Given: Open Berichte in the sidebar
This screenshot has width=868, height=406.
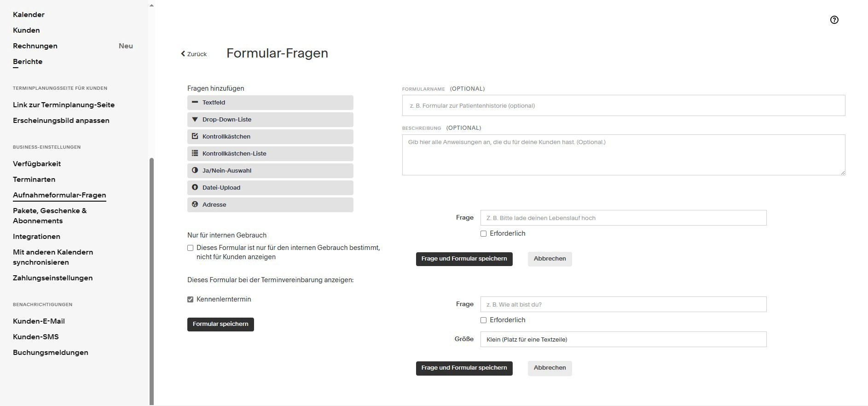Looking at the screenshot, I should pyautogui.click(x=28, y=62).
